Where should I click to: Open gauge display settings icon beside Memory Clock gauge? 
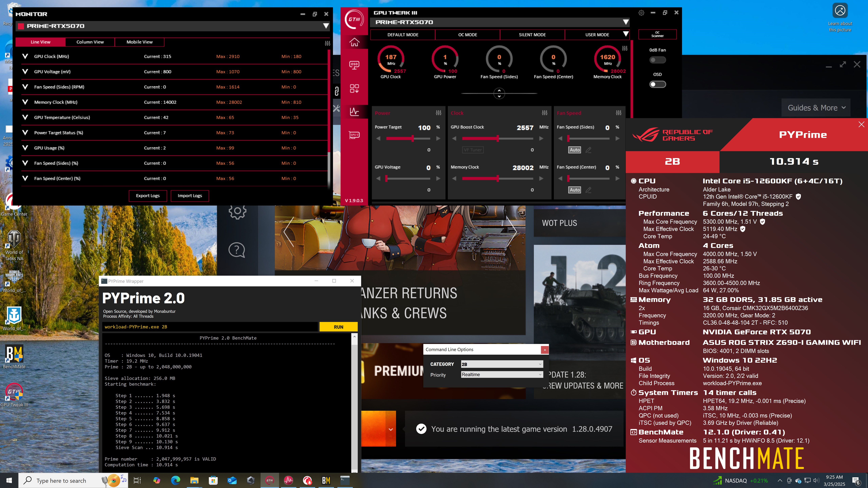tap(625, 48)
